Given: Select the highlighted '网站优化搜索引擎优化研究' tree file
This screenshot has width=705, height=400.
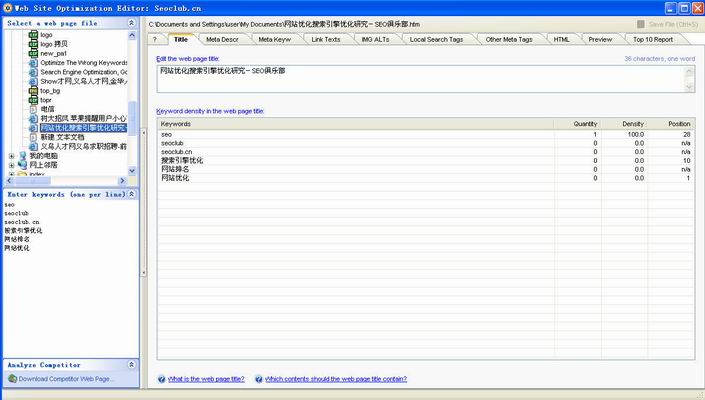Looking at the screenshot, I should tap(83, 128).
